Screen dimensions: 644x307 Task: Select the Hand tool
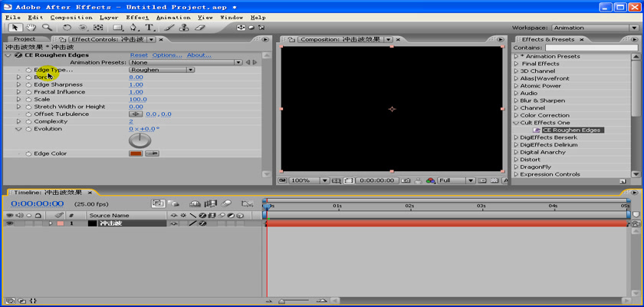tap(31, 28)
